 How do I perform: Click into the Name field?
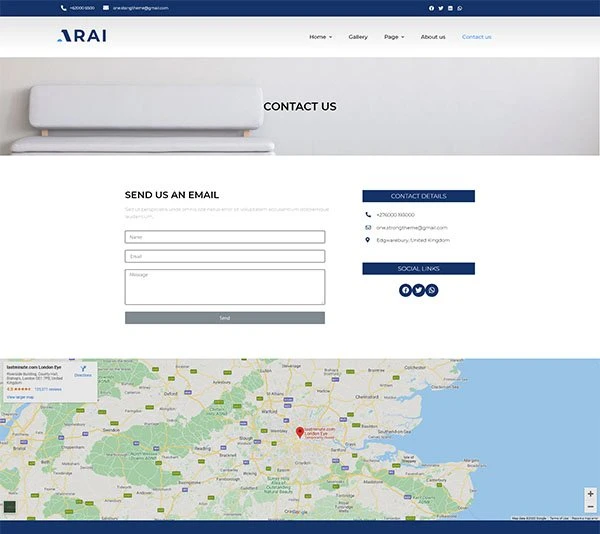(x=224, y=237)
